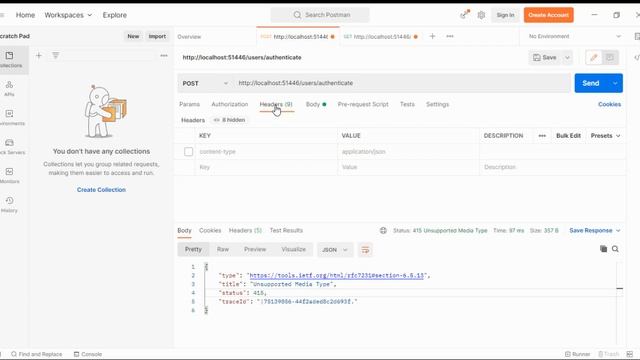The width and height of the screenshot is (640, 360).
Task: Open Trash in the status bar
Action: pyautogui.click(x=609, y=354)
